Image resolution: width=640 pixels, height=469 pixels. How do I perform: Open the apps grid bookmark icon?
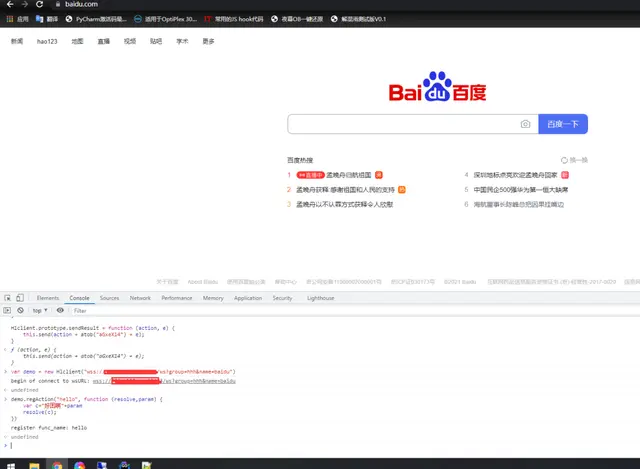click(10, 19)
